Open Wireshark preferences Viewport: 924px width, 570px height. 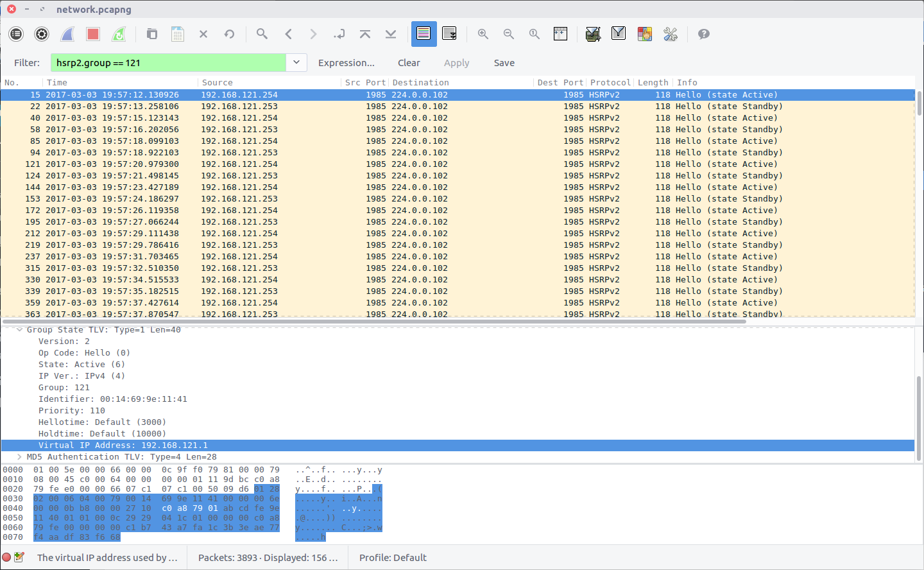coord(671,34)
